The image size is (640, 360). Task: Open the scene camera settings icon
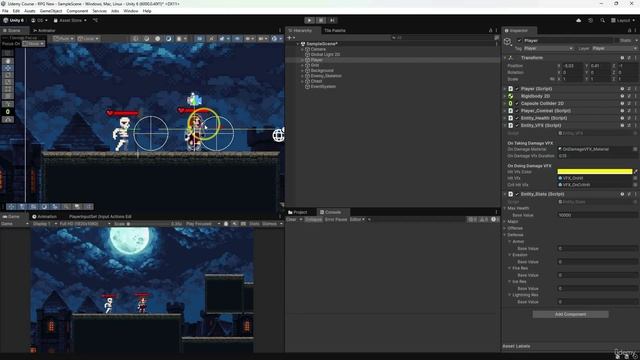pos(262,39)
